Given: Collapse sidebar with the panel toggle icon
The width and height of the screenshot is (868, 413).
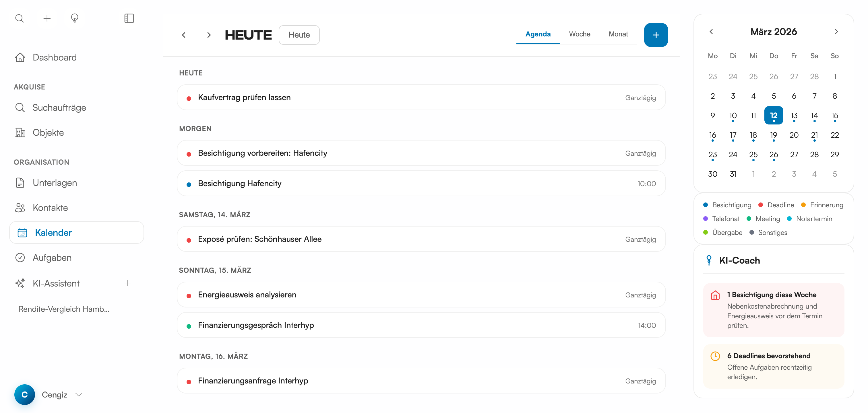Looking at the screenshot, I should 129,18.
